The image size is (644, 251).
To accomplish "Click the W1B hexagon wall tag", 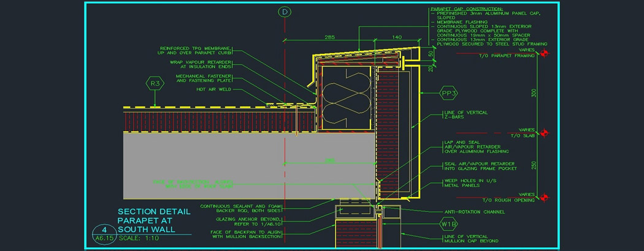I will 447,224.
